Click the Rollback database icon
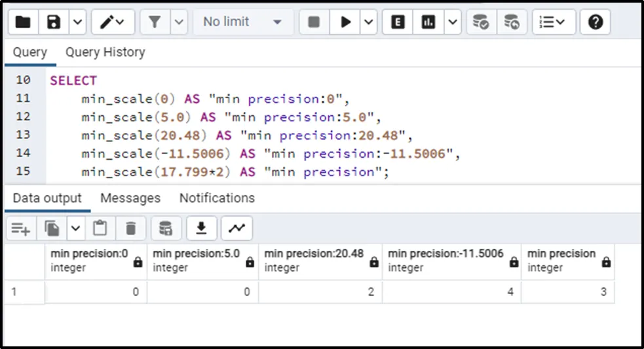644x349 pixels. [x=512, y=22]
